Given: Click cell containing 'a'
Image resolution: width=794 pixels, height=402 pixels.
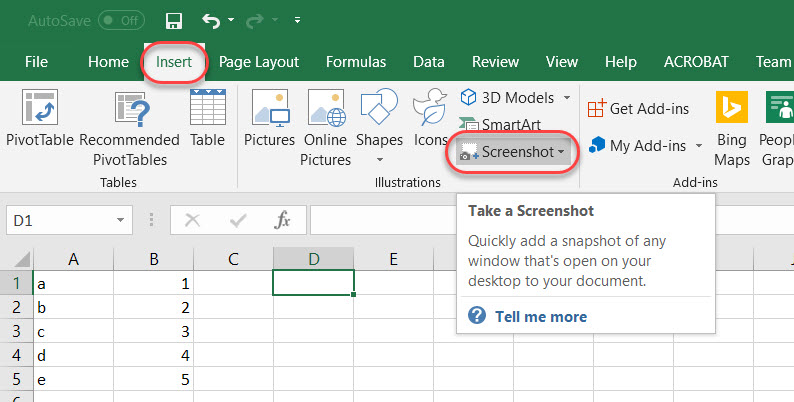Looking at the screenshot, I should [73, 283].
